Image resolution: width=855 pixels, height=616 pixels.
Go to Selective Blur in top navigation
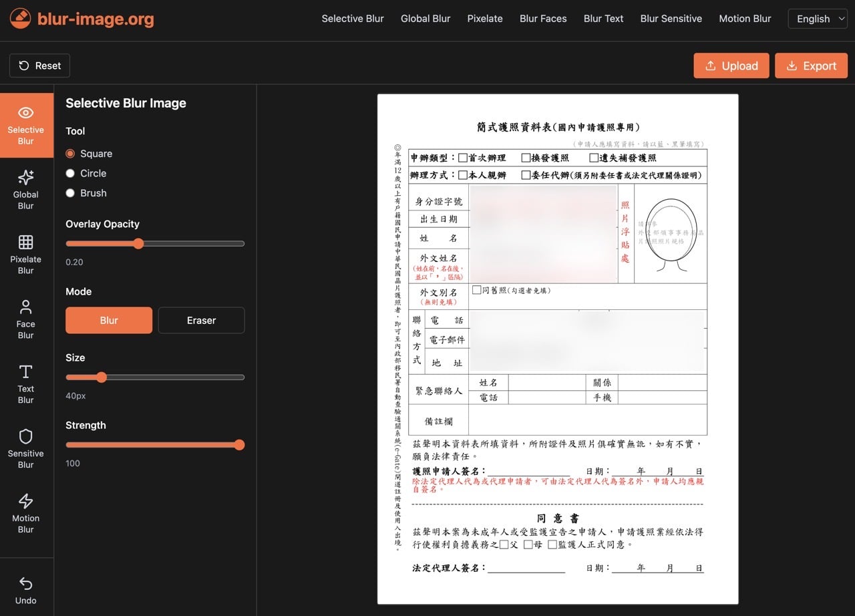[x=353, y=19]
